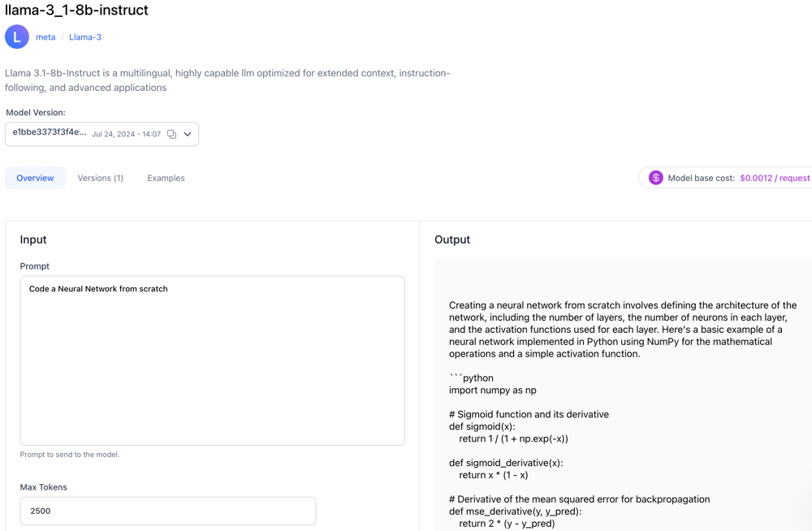The width and height of the screenshot is (812, 531).
Task: Click the dollar sign cost icon
Action: point(656,178)
